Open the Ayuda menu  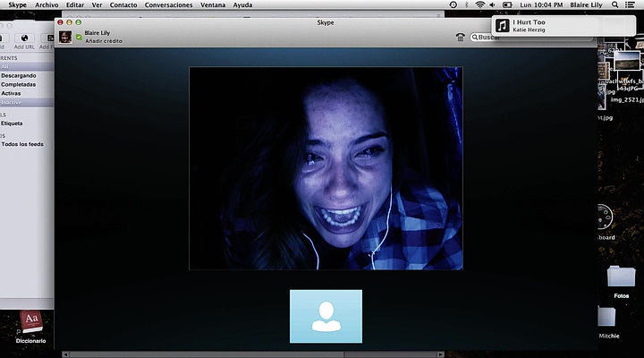(x=242, y=5)
